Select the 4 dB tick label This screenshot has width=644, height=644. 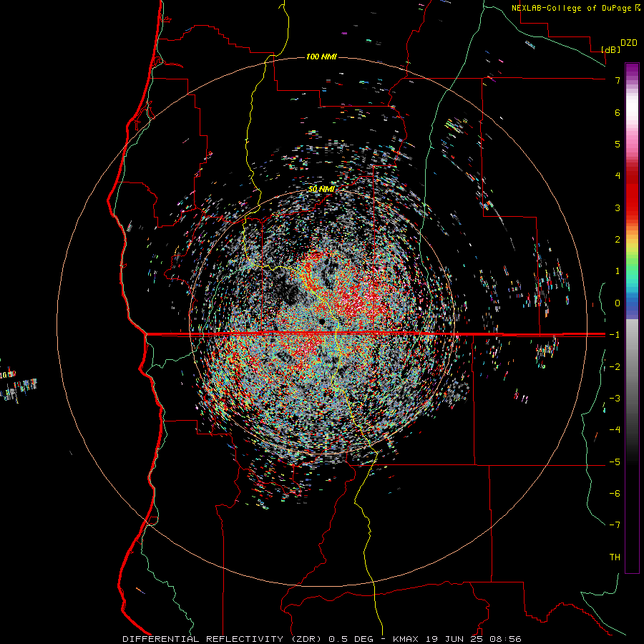[618, 176]
